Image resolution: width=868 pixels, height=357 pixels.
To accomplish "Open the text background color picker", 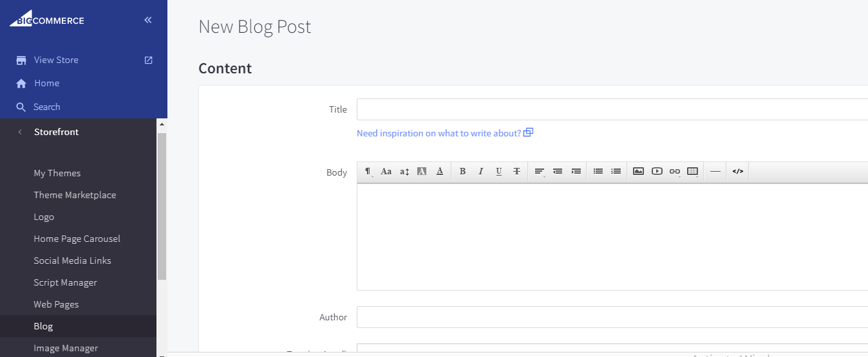I will tap(422, 171).
